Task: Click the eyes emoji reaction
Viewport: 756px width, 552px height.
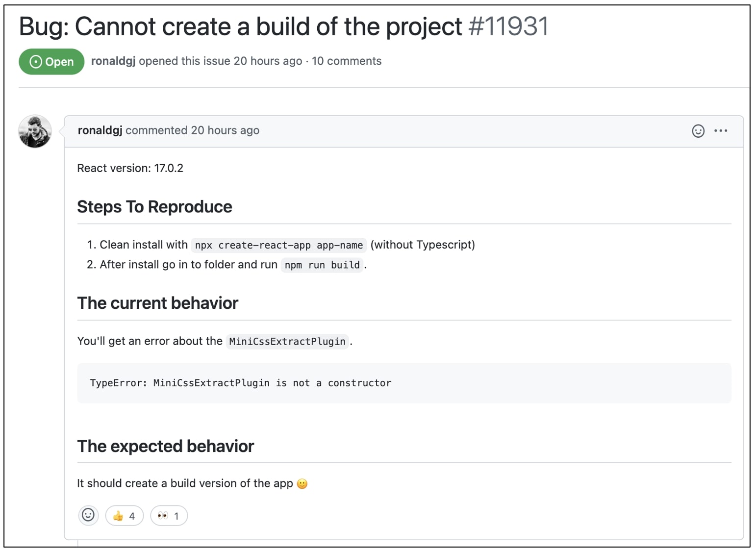Action: tap(163, 515)
